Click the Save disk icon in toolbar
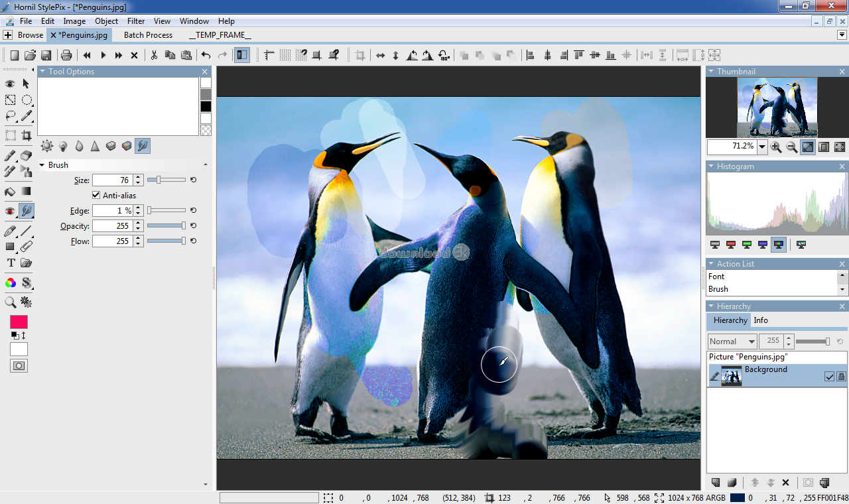The width and height of the screenshot is (849, 504). (x=46, y=55)
